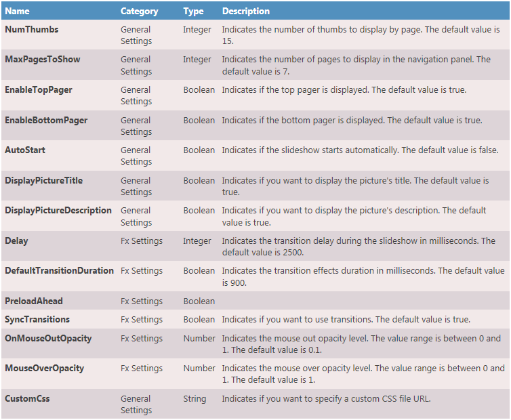Click the MouseOverOpacity property name
The width and height of the screenshot is (511, 420).
[45, 369]
